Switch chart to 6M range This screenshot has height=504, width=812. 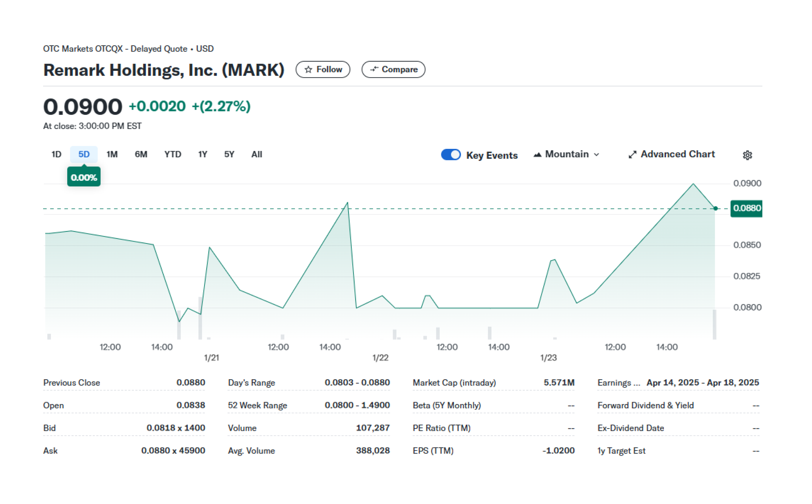pyautogui.click(x=142, y=155)
